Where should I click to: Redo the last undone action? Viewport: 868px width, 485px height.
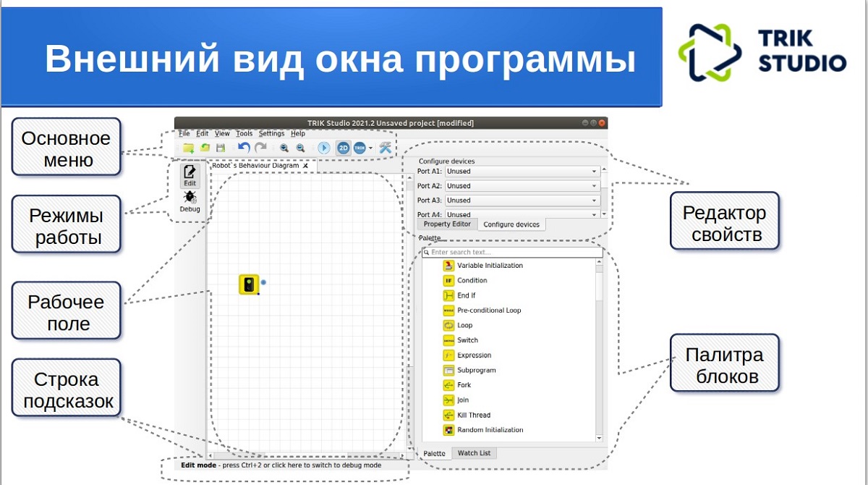point(260,148)
